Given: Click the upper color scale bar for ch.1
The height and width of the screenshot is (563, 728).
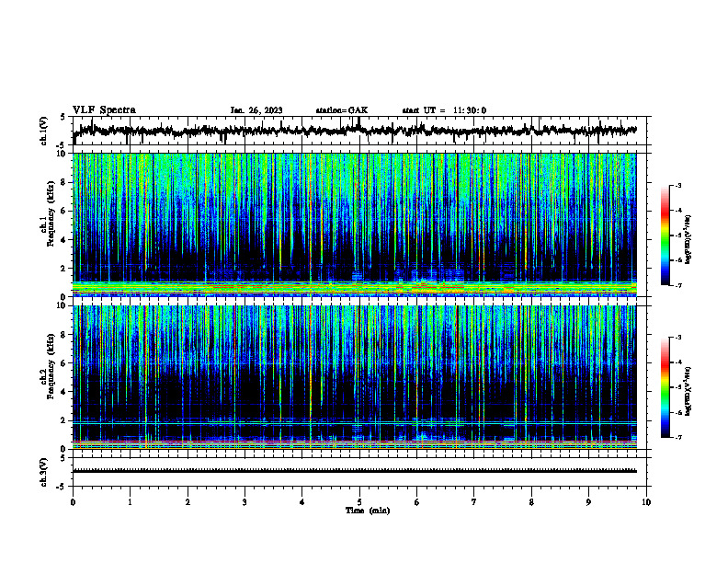Looking at the screenshot, I should pyautogui.click(x=665, y=236).
